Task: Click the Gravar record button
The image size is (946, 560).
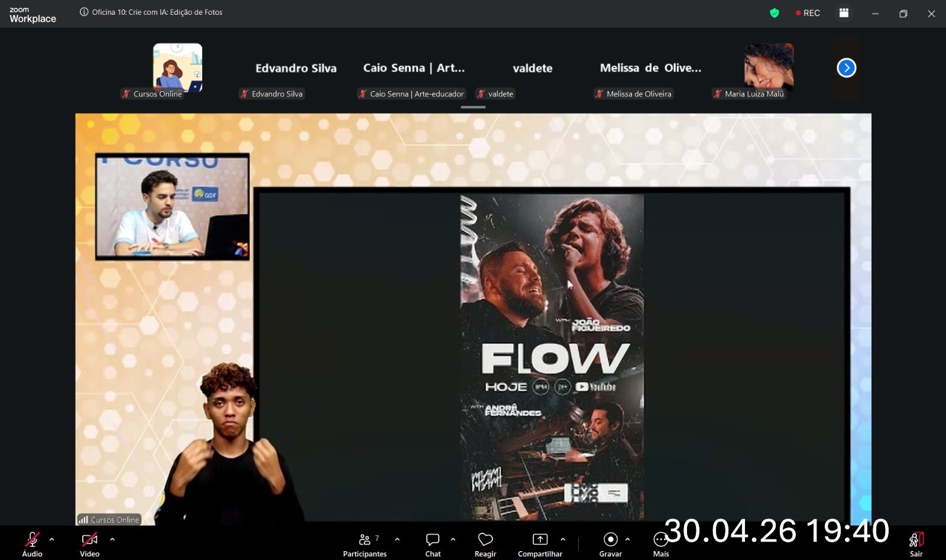Action: click(x=610, y=544)
